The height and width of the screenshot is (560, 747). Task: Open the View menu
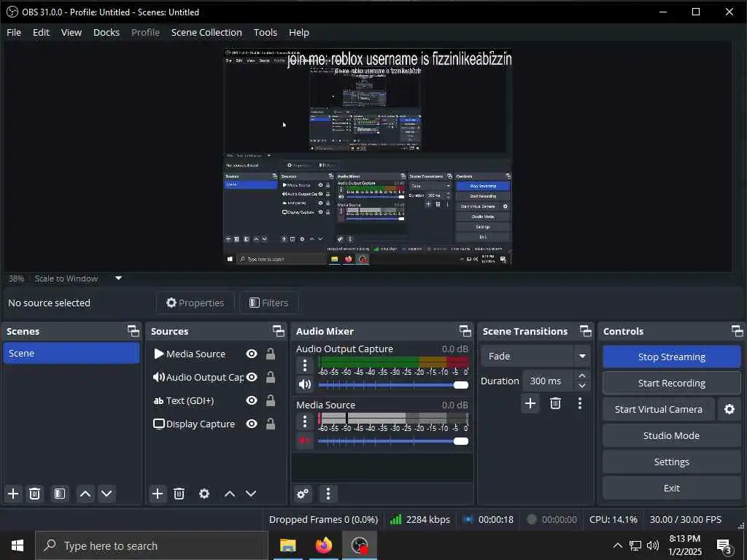(x=71, y=32)
